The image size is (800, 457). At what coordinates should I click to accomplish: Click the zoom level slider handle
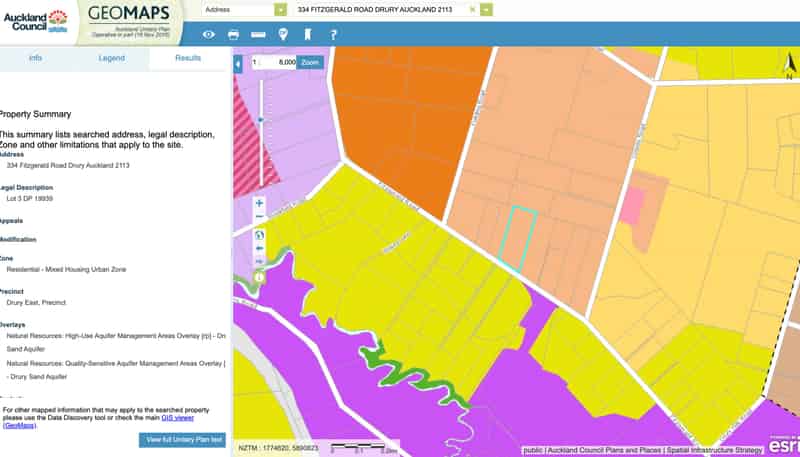(261, 119)
